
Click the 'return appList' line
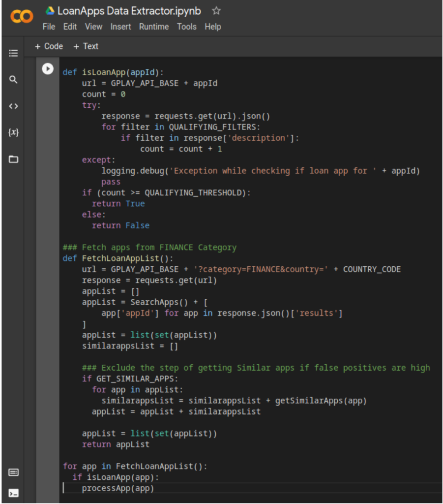click(116, 444)
